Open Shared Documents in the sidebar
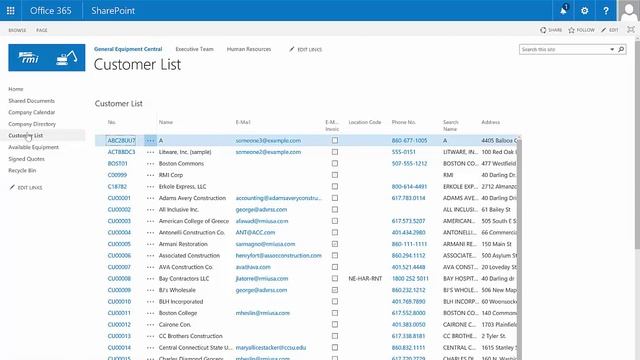The width and height of the screenshot is (640, 360). click(31, 101)
